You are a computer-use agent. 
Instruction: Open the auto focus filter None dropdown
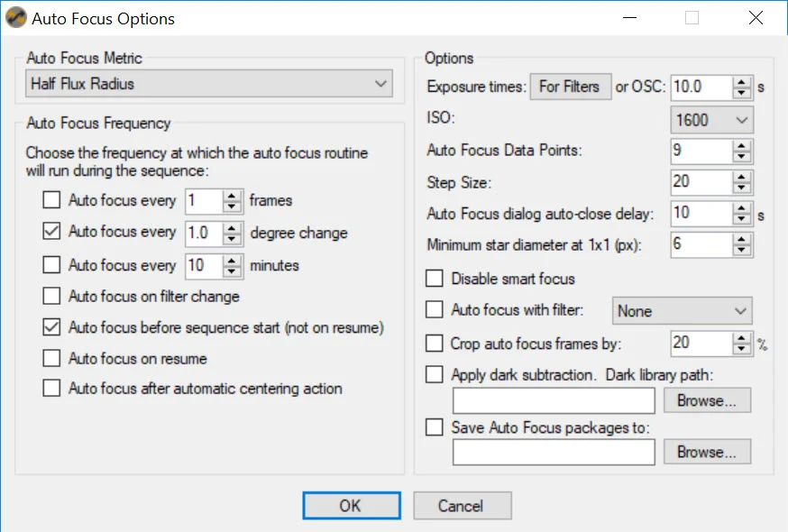click(x=682, y=311)
